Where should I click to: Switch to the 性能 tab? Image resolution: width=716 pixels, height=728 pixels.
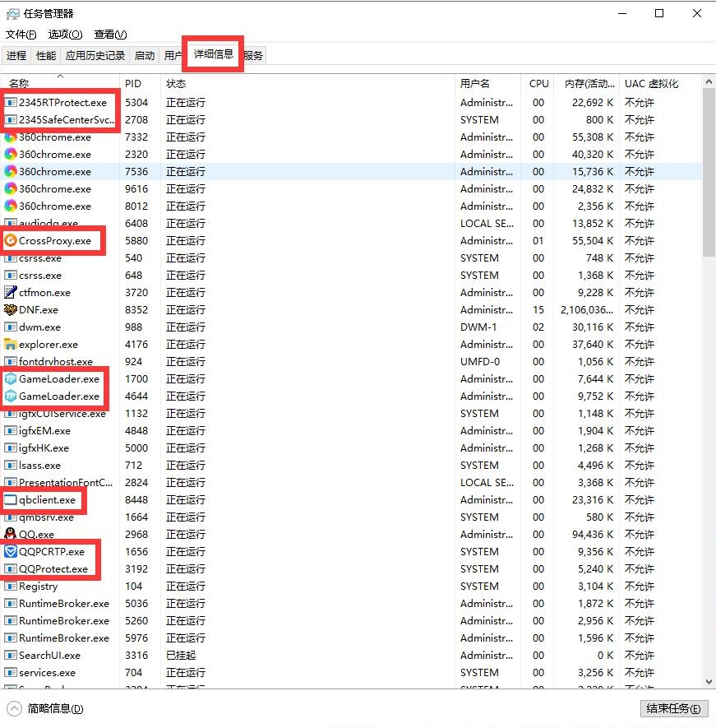coord(46,55)
